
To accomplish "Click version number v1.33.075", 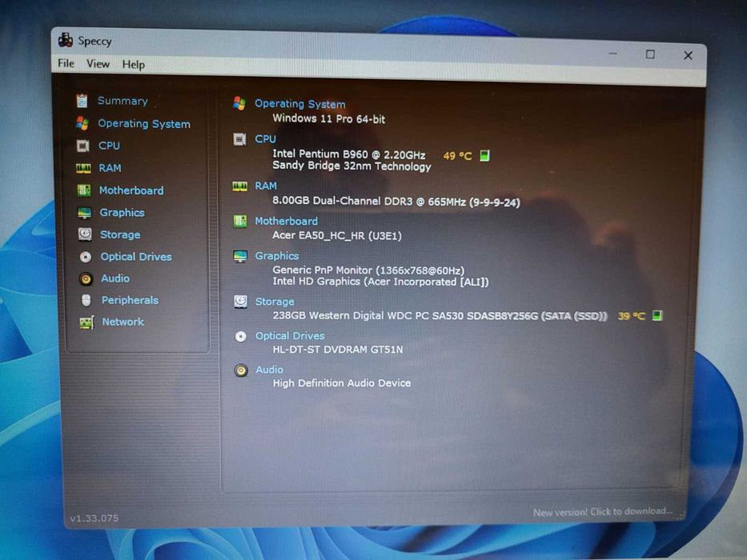I will click(94, 518).
